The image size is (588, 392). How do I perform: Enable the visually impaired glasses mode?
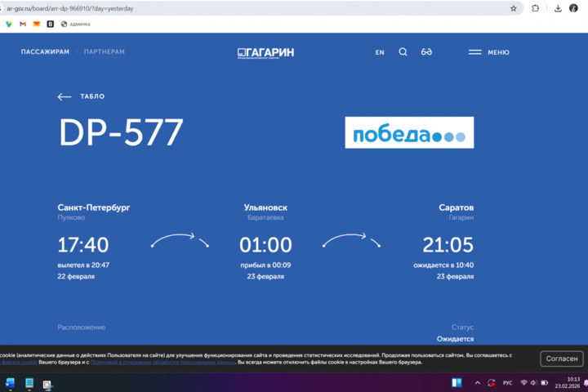click(x=426, y=52)
